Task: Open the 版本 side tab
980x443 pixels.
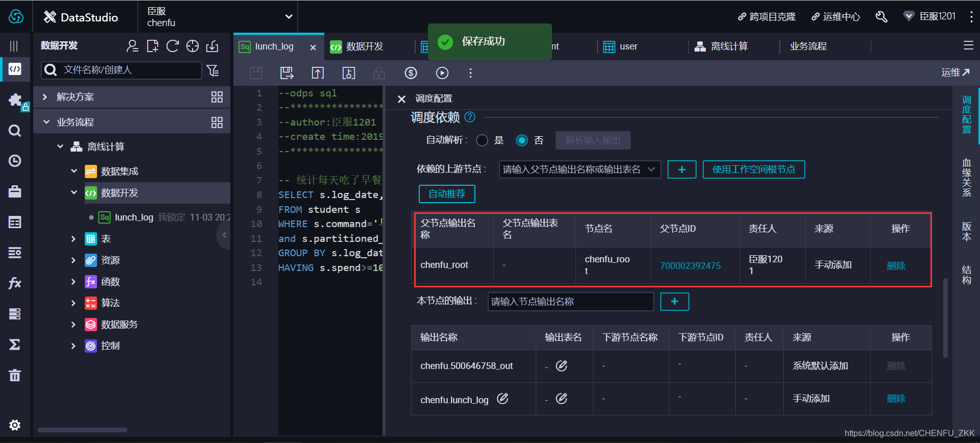Action: click(967, 231)
